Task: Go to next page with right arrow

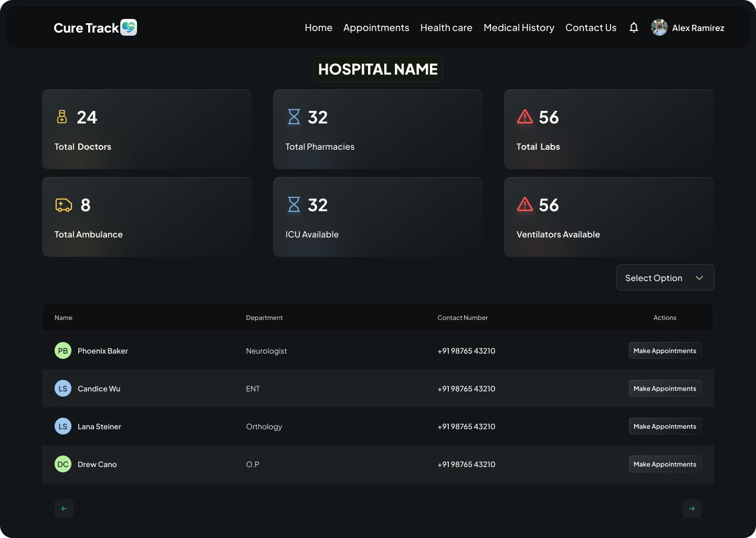Action: tap(692, 508)
